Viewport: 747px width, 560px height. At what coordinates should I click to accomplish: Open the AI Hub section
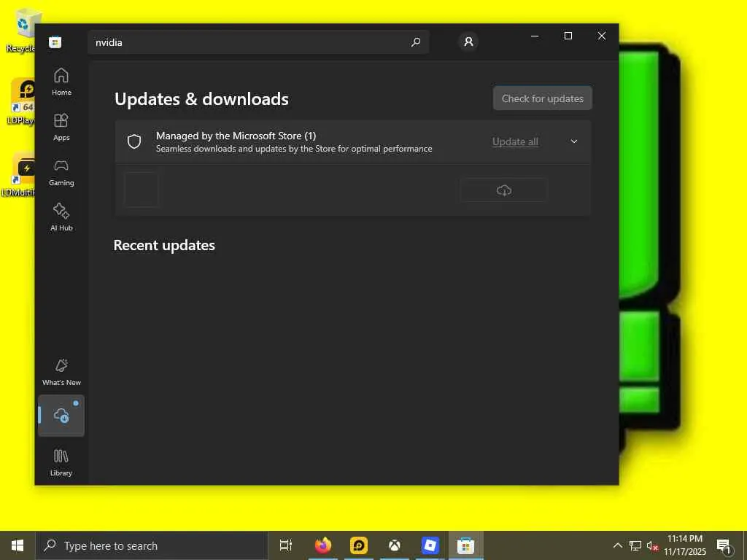coord(61,217)
